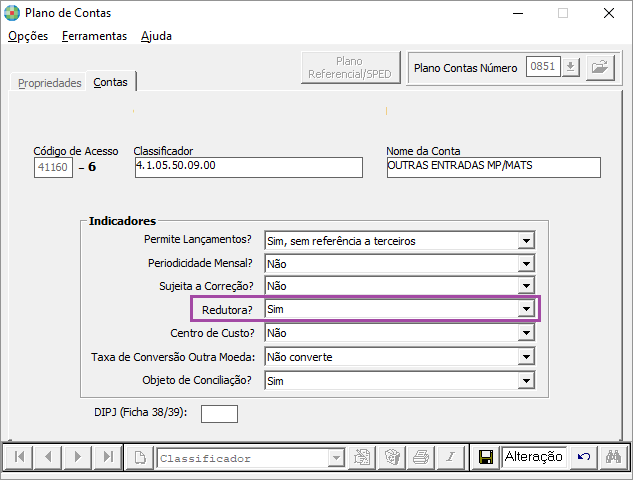Select the Contas tab
This screenshot has width=633, height=480.
[x=110, y=82]
